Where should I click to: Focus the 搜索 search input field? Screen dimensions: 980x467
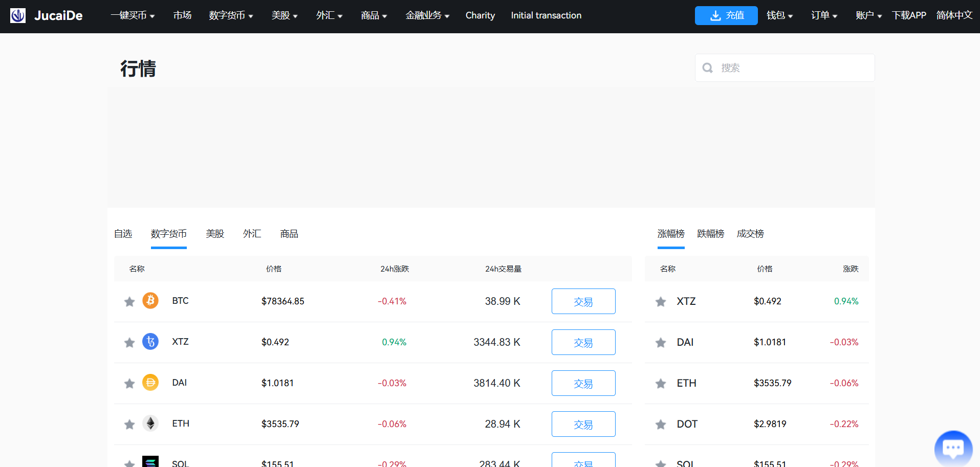click(x=793, y=68)
